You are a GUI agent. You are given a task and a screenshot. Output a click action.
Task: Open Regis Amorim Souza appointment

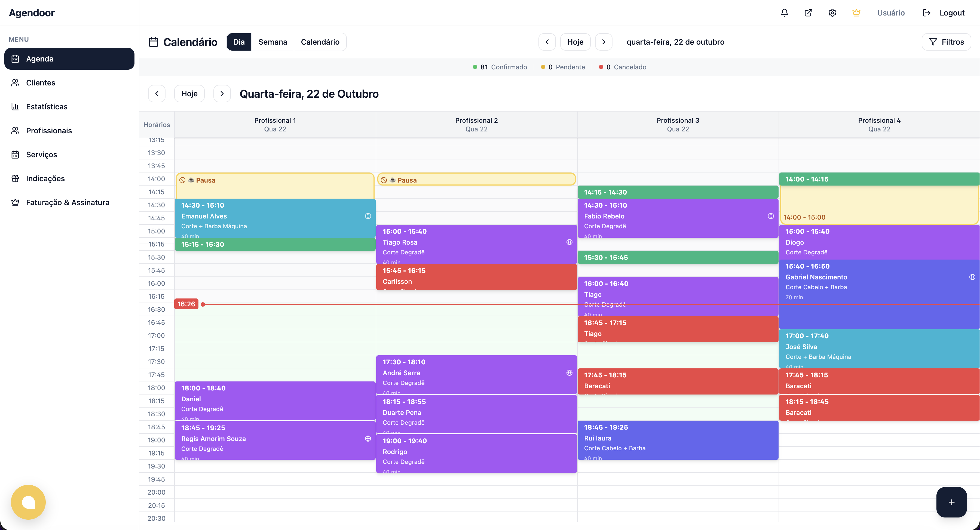click(x=275, y=441)
